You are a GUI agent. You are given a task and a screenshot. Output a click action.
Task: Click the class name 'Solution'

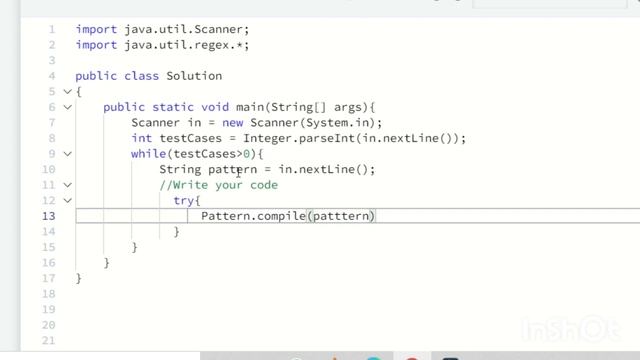pos(194,76)
